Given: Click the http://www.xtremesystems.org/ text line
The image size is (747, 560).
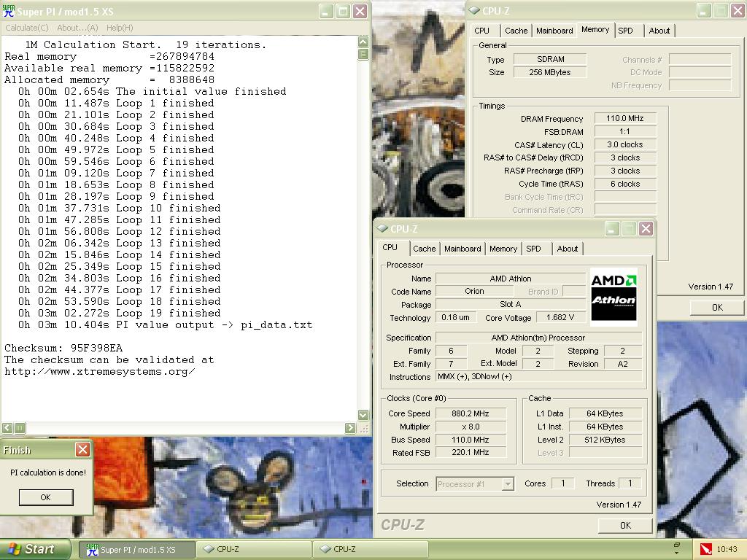Looking at the screenshot, I should 99,371.
